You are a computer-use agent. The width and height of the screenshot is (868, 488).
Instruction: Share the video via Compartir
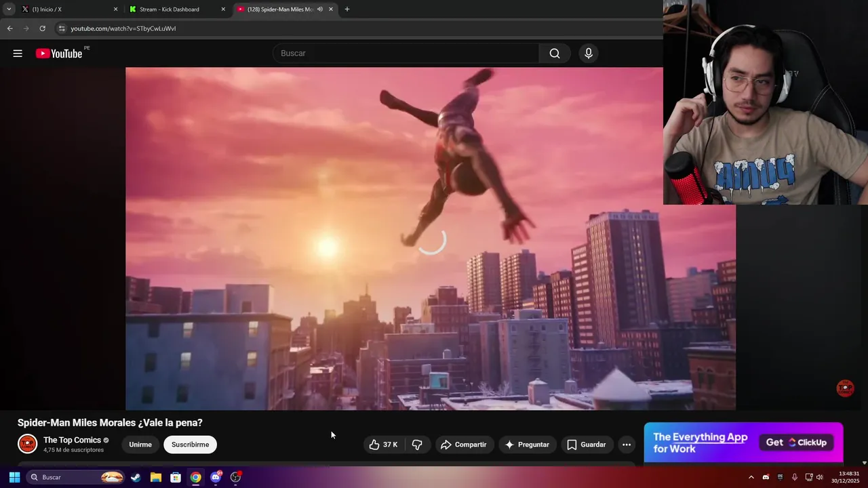click(x=464, y=445)
